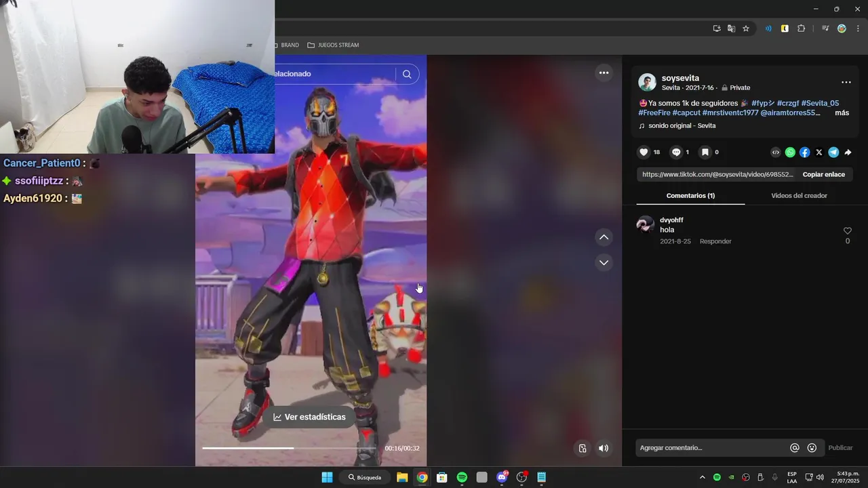Open the #Sevita_05 hashtag
868x488 pixels.
(820, 103)
